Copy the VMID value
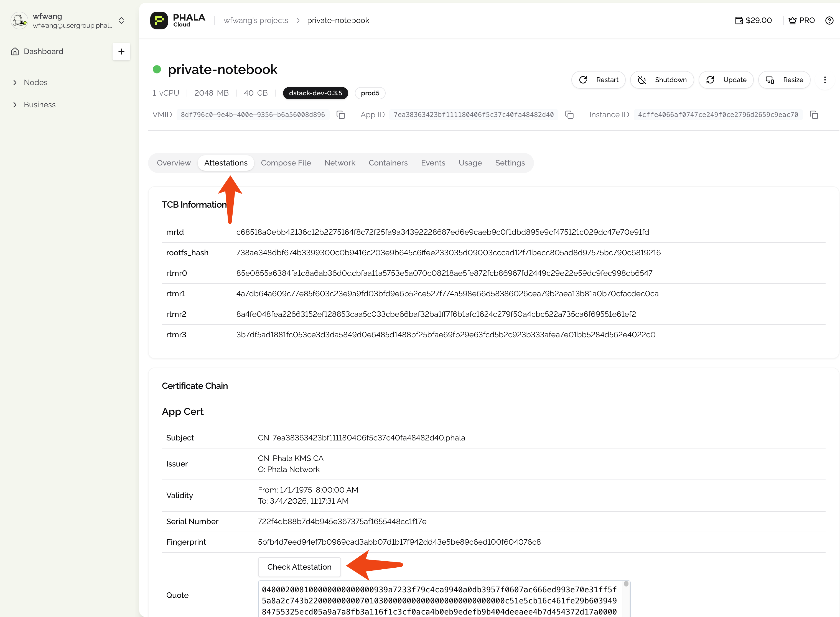Viewport: 840px width, 617px height. (x=340, y=115)
